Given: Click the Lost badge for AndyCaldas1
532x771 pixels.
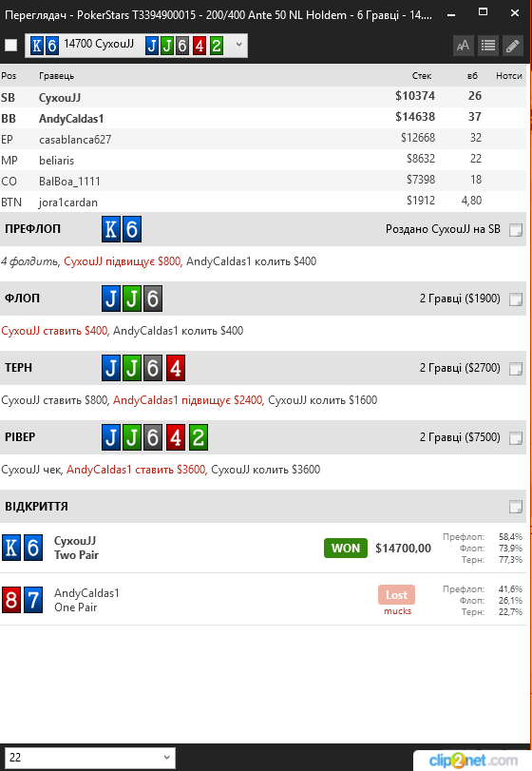Looking at the screenshot, I should click(396, 594).
